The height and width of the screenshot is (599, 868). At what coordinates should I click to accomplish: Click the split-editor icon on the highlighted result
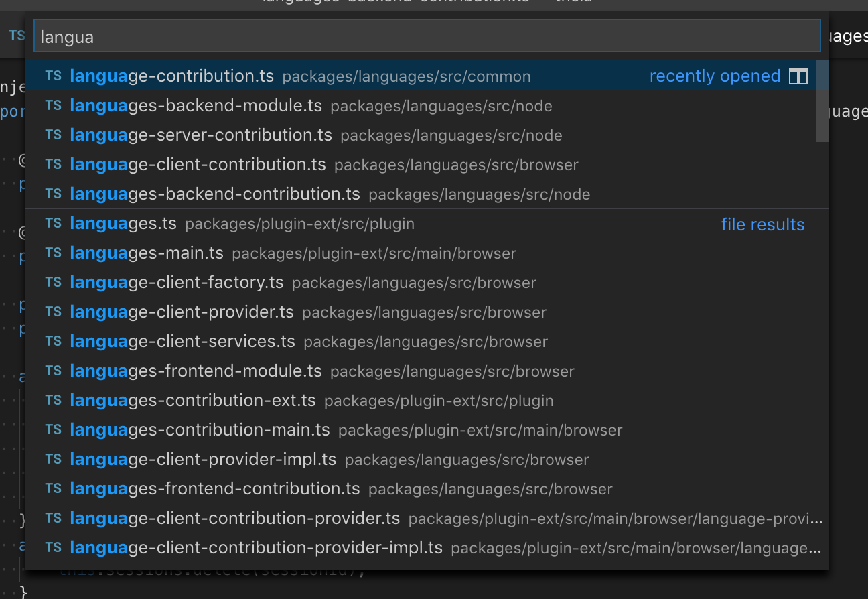click(798, 76)
